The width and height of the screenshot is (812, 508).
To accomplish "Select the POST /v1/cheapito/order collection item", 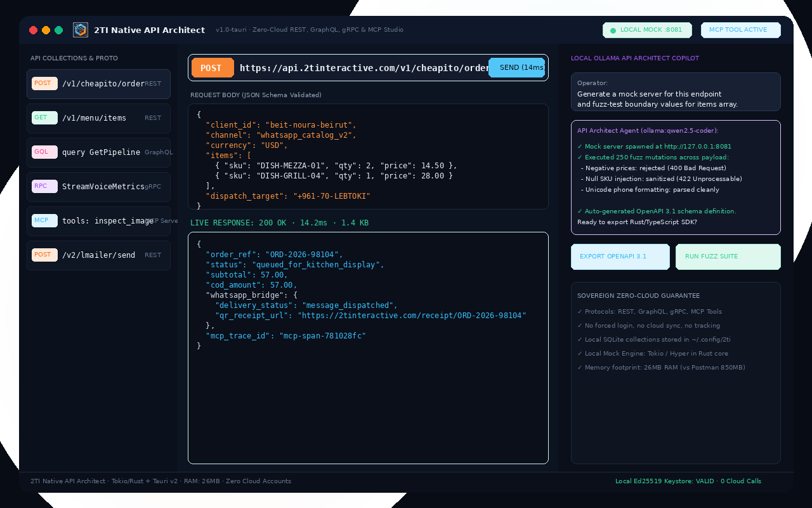I will pyautogui.click(x=98, y=84).
